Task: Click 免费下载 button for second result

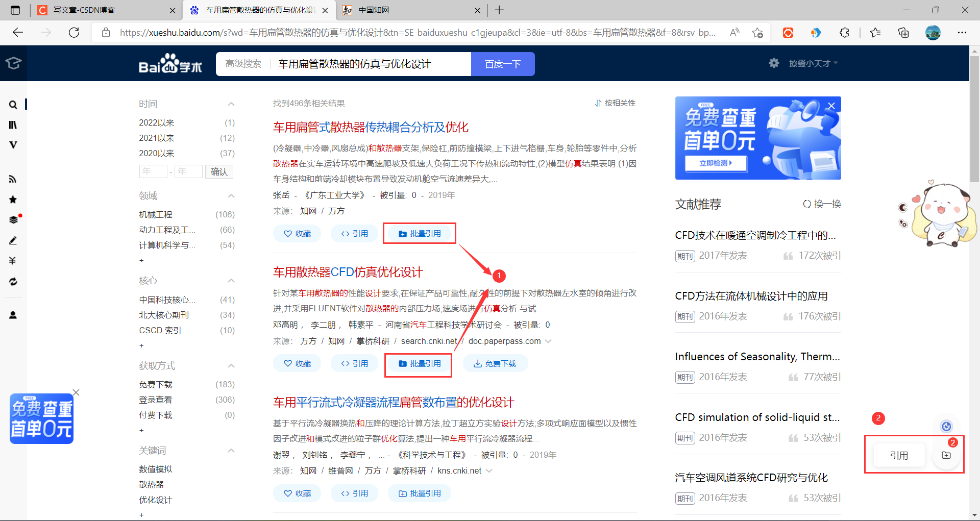Action: 495,364
